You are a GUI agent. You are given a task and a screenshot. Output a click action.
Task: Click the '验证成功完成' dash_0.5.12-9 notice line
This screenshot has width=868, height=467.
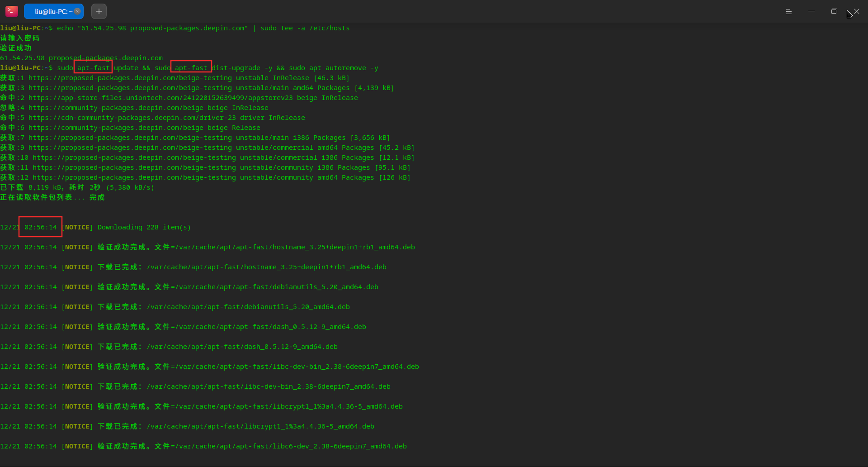183,327
